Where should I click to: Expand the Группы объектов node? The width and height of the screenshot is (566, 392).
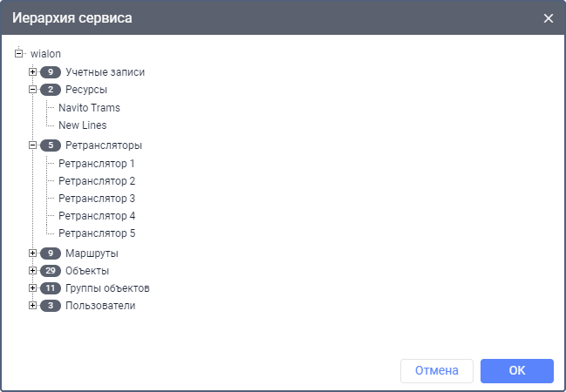click(32, 287)
